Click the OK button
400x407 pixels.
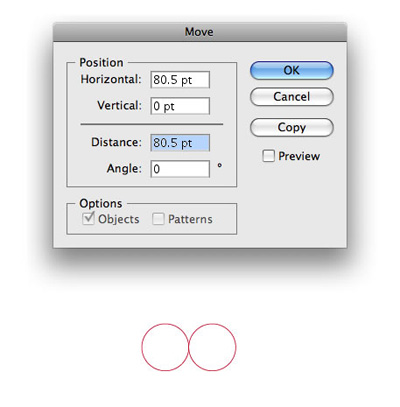click(291, 70)
